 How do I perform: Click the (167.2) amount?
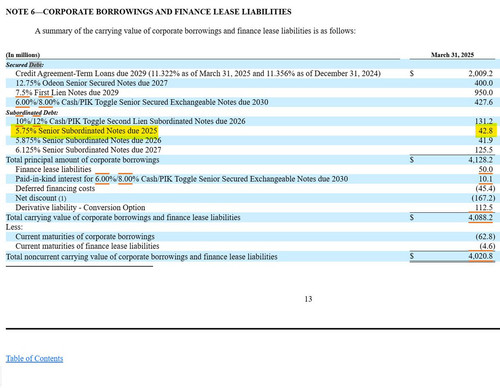pos(483,198)
